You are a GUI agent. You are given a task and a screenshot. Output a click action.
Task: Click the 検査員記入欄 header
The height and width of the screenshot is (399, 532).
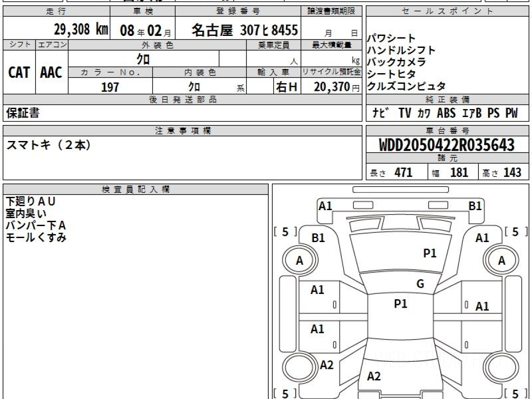pyautogui.click(x=136, y=189)
